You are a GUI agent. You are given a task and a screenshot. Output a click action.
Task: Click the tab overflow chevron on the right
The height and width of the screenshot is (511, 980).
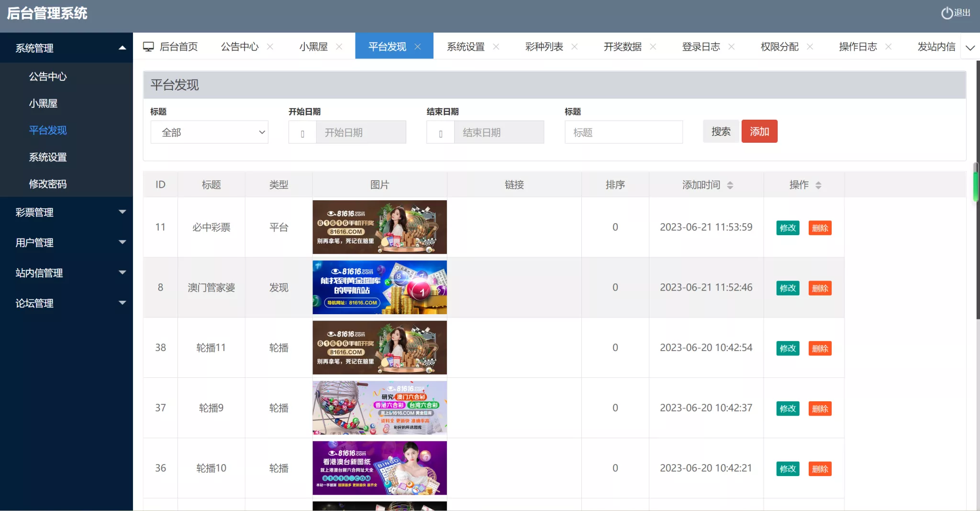click(970, 47)
